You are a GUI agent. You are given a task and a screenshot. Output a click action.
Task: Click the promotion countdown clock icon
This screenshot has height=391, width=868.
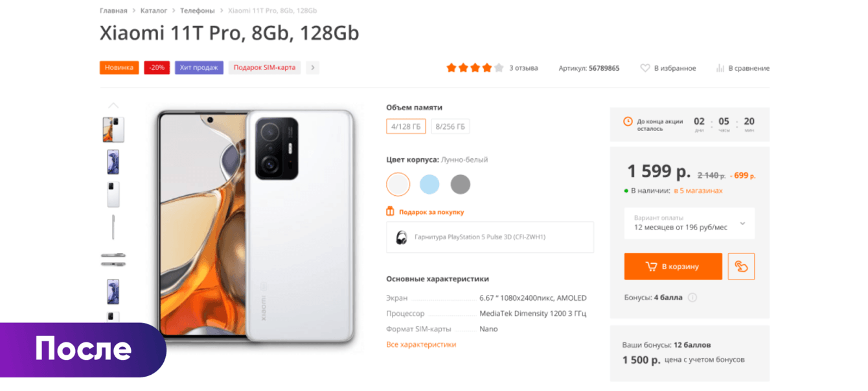click(x=628, y=121)
